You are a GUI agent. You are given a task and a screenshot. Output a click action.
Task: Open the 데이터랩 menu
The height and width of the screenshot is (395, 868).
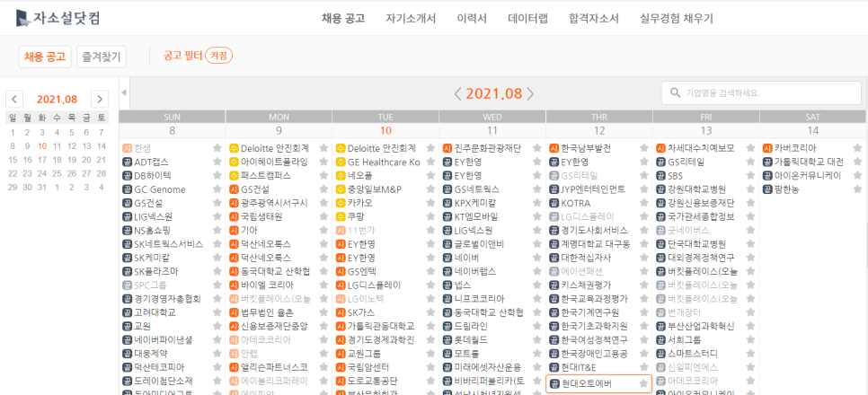[x=527, y=18]
